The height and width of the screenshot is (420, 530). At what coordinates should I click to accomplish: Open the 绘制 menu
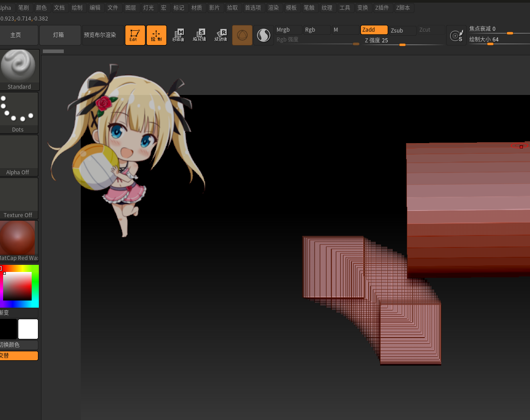pyautogui.click(x=78, y=8)
